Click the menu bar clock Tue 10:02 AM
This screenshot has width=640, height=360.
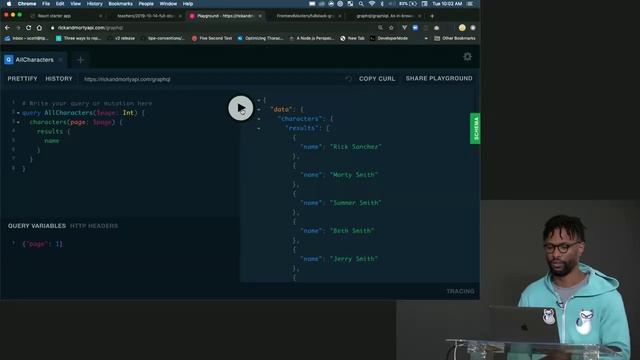(x=447, y=4)
